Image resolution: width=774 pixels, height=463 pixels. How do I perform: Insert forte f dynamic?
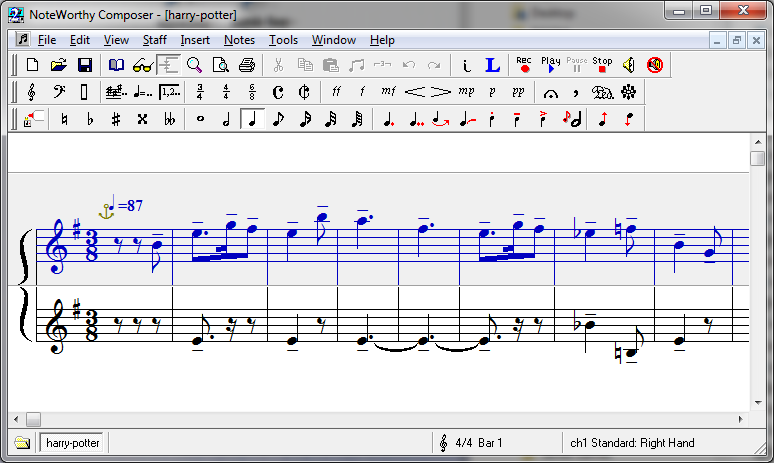point(362,91)
